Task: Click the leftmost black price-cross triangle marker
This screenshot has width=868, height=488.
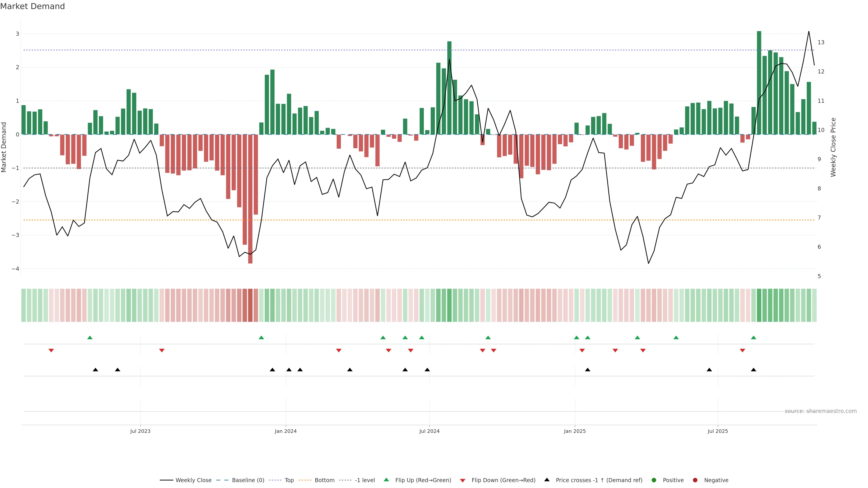Action: [95, 370]
